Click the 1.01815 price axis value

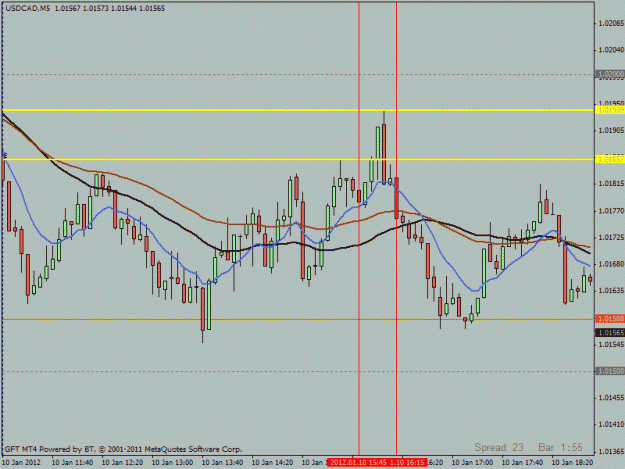pos(611,184)
